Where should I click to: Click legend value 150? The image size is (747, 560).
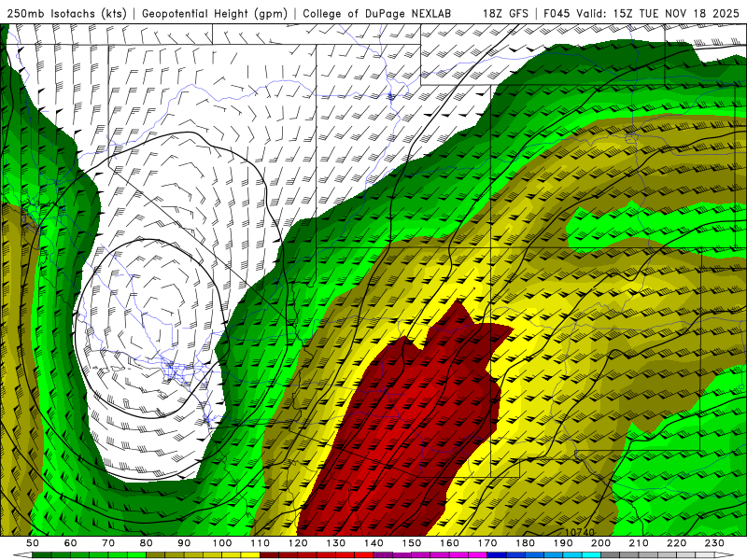(412, 543)
